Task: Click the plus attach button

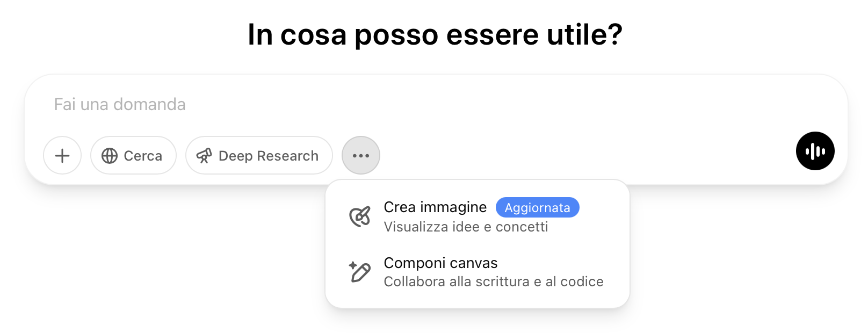Action: click(x=62, y=156)
